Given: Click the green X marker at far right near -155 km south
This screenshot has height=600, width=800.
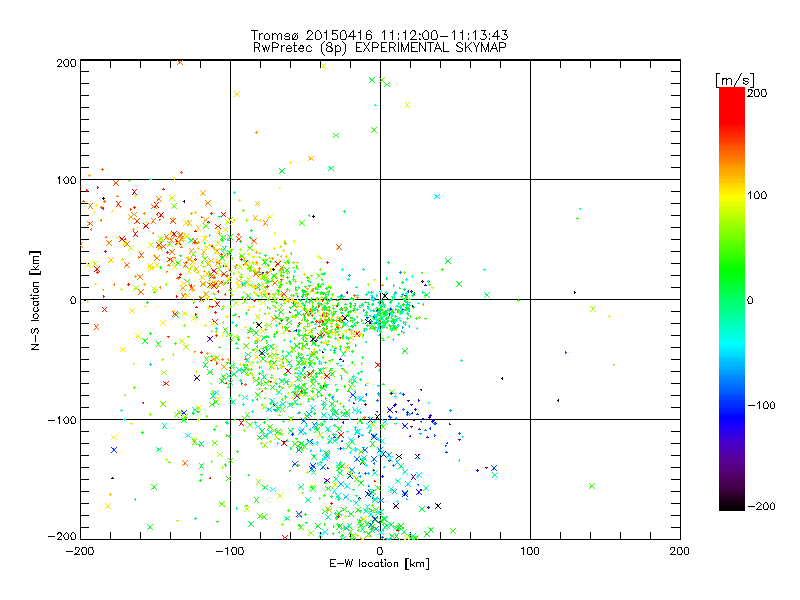Looking at the screenshot, I should pyautogui.click(x=592, y=486).
